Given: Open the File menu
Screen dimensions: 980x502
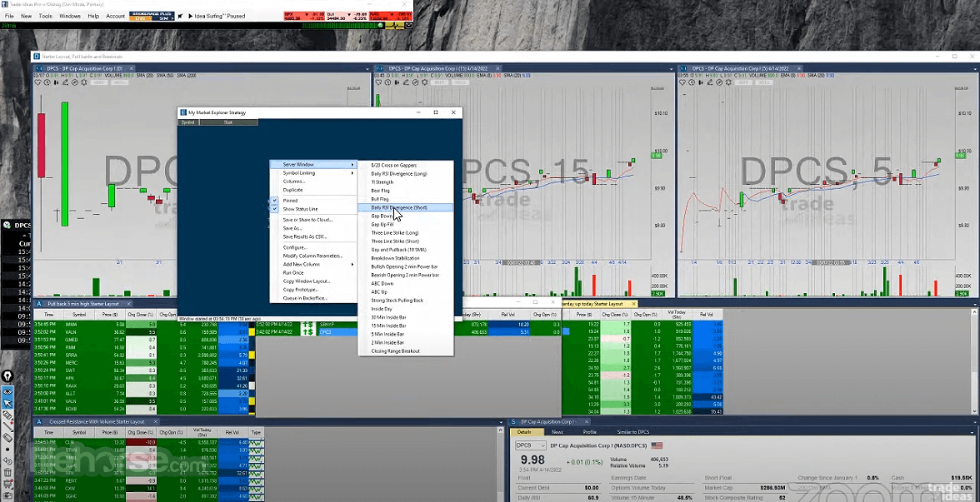Looking at the screenshot, I should (9, 16).
